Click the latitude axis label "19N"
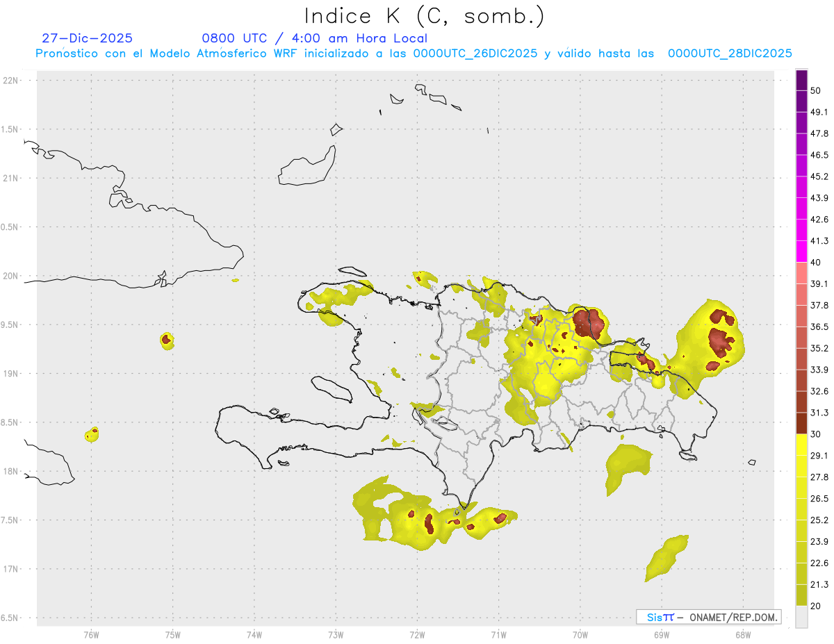Screen dimensions: 834x644 [12, 374]
